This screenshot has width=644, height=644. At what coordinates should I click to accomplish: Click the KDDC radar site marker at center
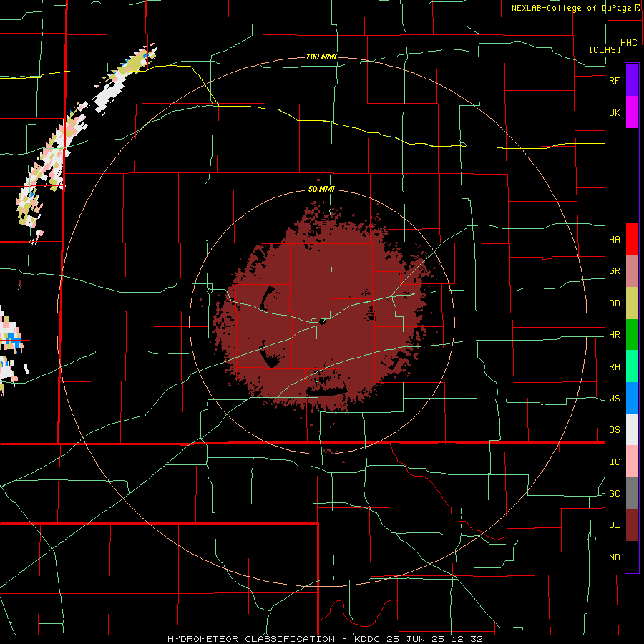coord(320,321)
